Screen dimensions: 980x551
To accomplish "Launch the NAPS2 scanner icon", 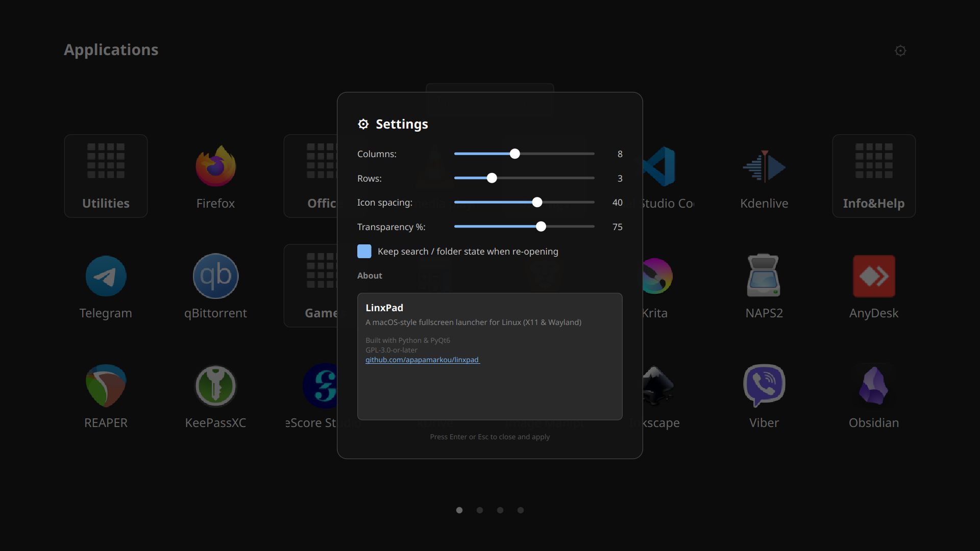I will coord(764,277).
